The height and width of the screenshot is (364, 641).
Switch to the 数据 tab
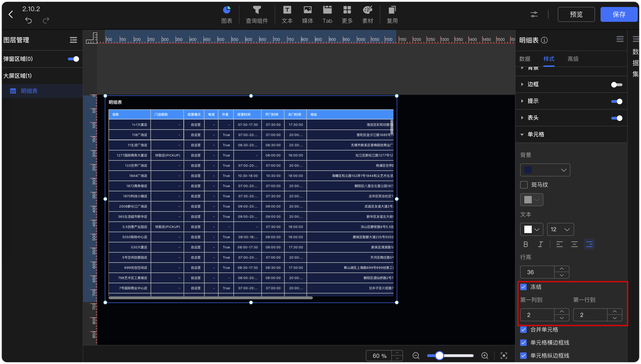525,59
